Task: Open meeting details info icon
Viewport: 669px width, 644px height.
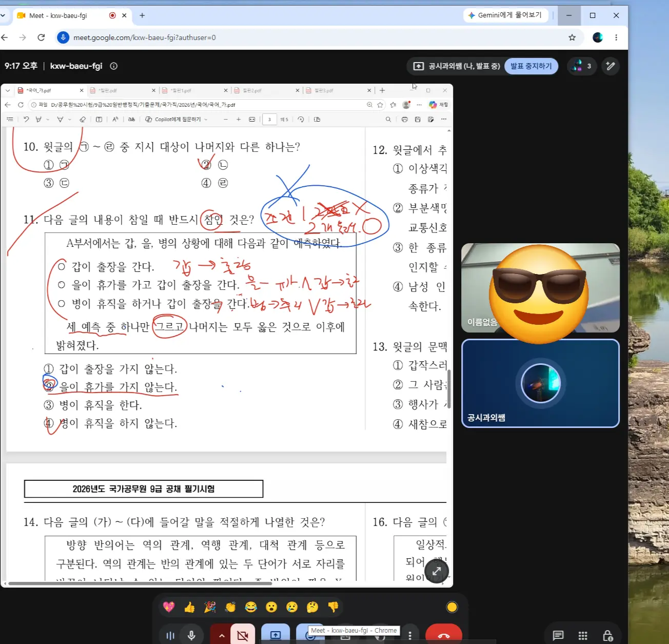Action: 114,66
